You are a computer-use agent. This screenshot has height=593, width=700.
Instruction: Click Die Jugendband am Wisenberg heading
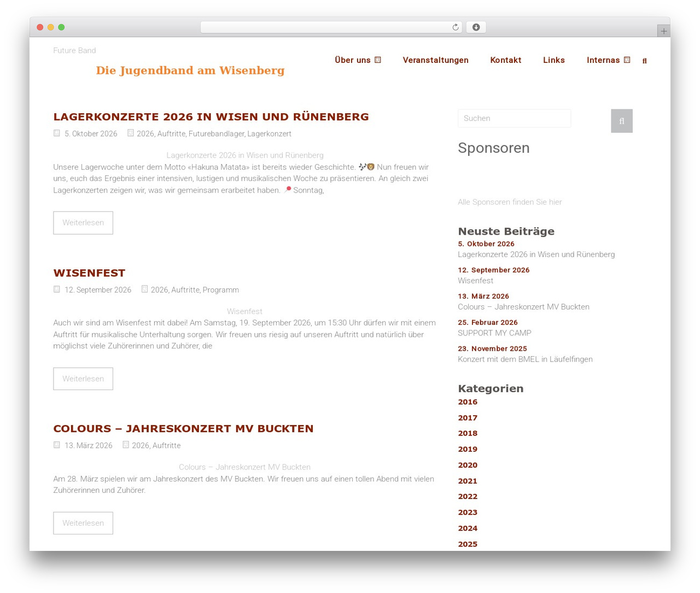tap(190, 71)
